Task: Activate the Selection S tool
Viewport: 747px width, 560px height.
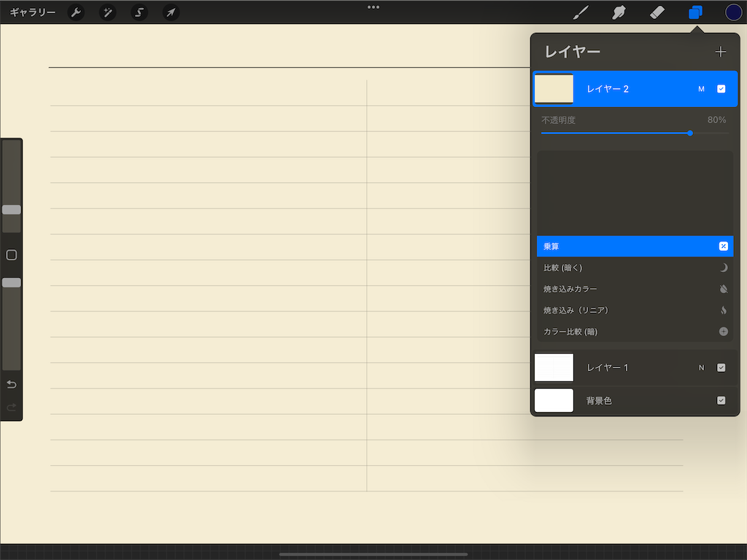Action: pyautogui.click(x=139, y=12)
